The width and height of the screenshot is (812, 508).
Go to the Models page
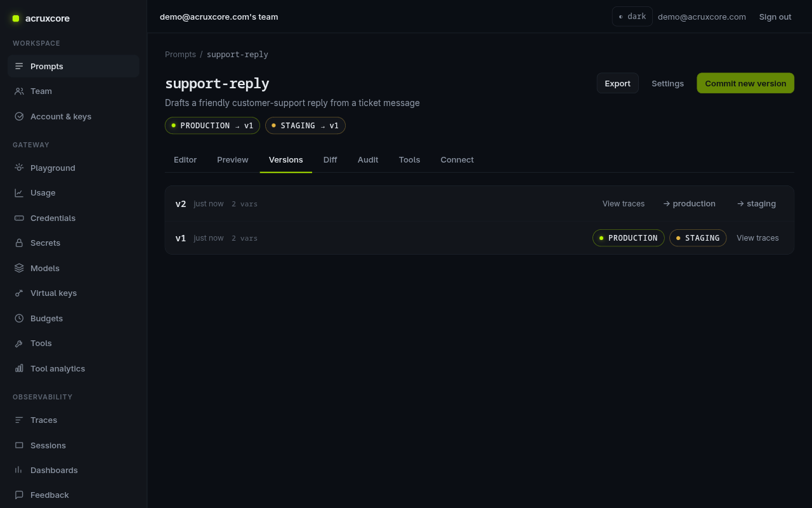point(74,268)
